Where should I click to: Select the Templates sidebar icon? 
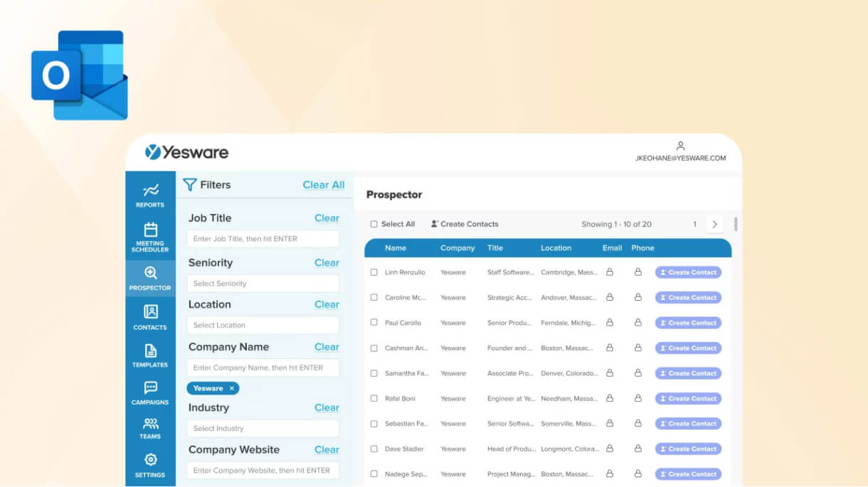149,355
